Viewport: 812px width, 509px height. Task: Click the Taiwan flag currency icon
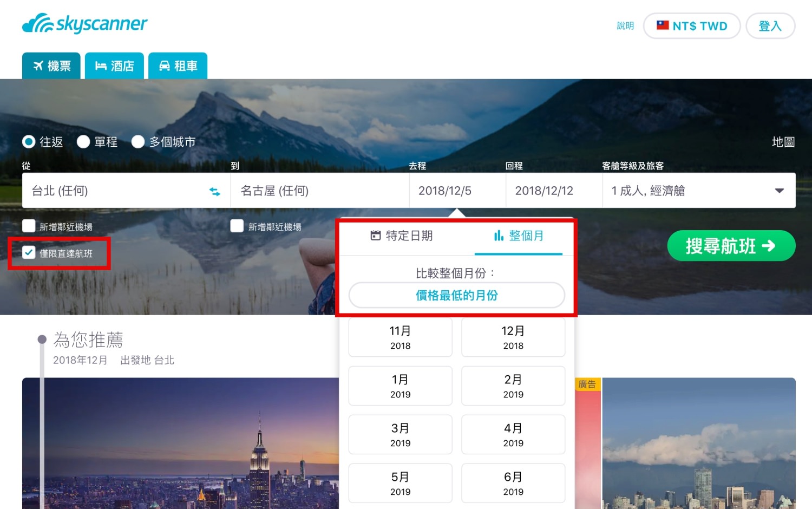tap(663, 25)
